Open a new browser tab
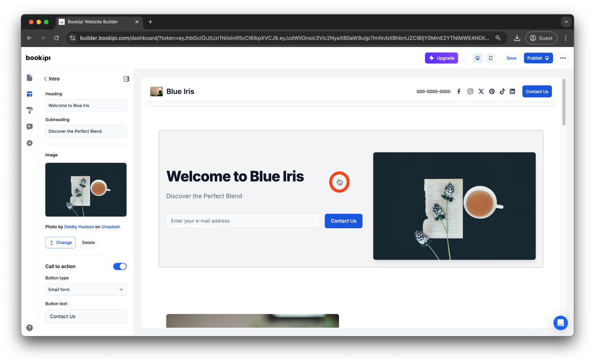The image size is (595, 364). (x=151, y=22)
